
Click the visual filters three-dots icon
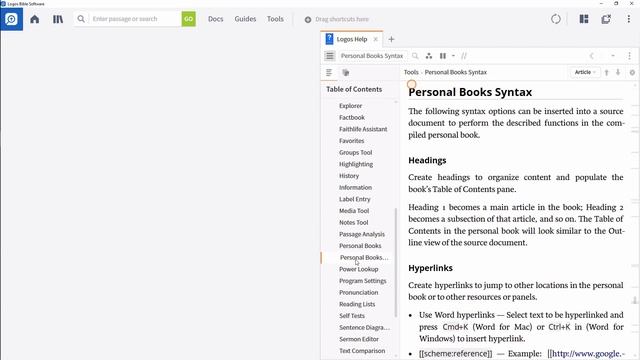429,56
